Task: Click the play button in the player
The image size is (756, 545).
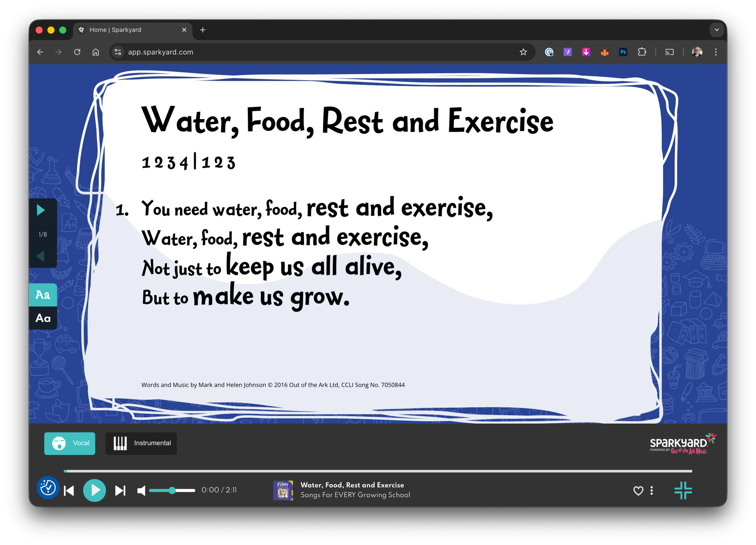Action: coord(94,490)
